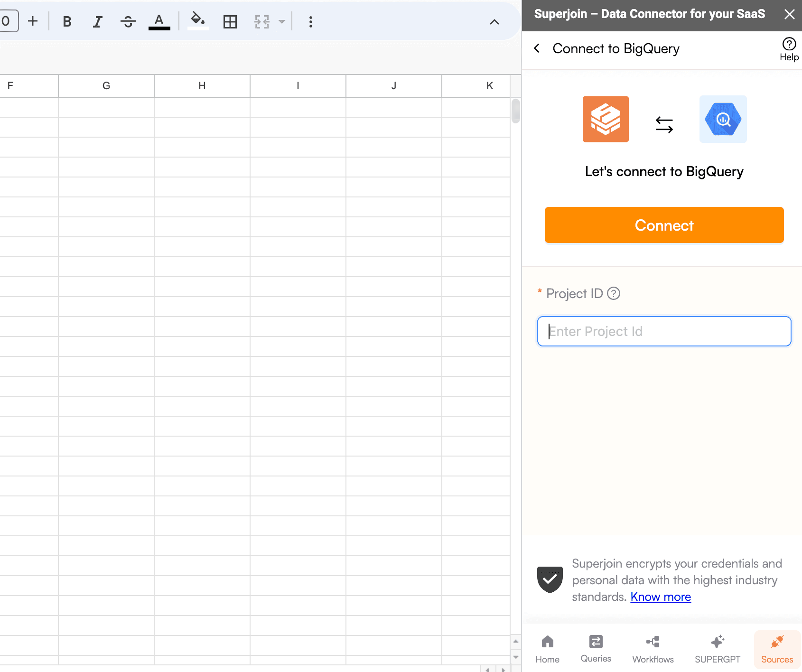
Task: Toggle bold formatting
Action: pos(67,21)
